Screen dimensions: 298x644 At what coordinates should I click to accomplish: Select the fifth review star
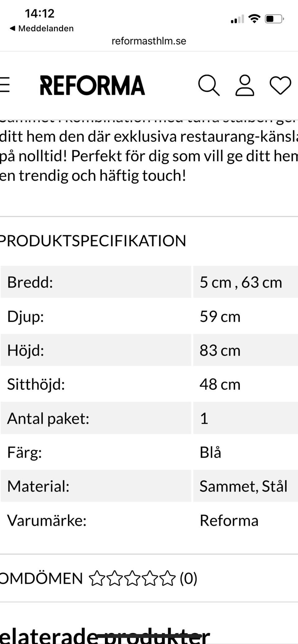click(x=168, y=578)
